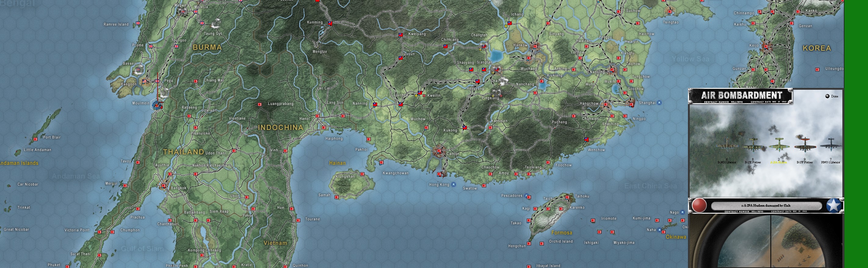Click the 'Phnom Penh' map label
This screenshot has height=268, width=868.
pyautogui.click(x=177, y=266)
